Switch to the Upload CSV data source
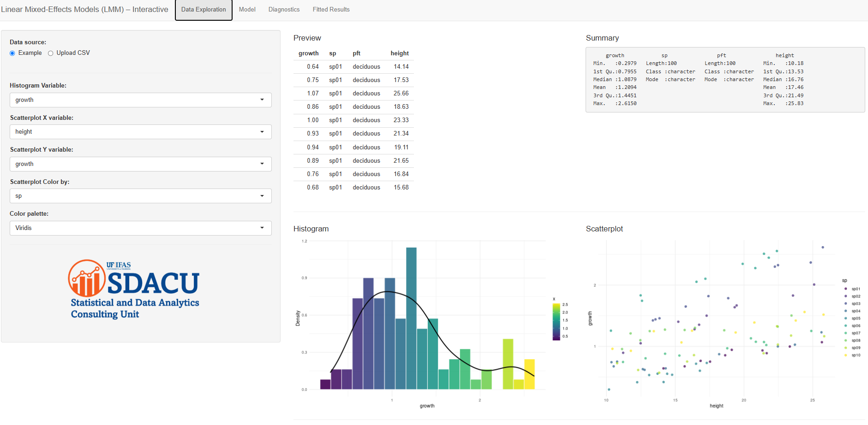868x425 pixels. (50, 53)
